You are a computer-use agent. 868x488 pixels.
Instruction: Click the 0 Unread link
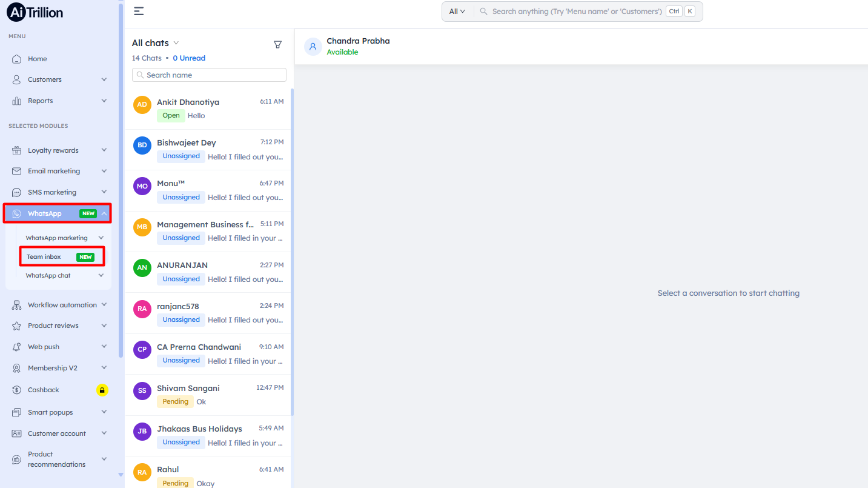tap(189, 58)
